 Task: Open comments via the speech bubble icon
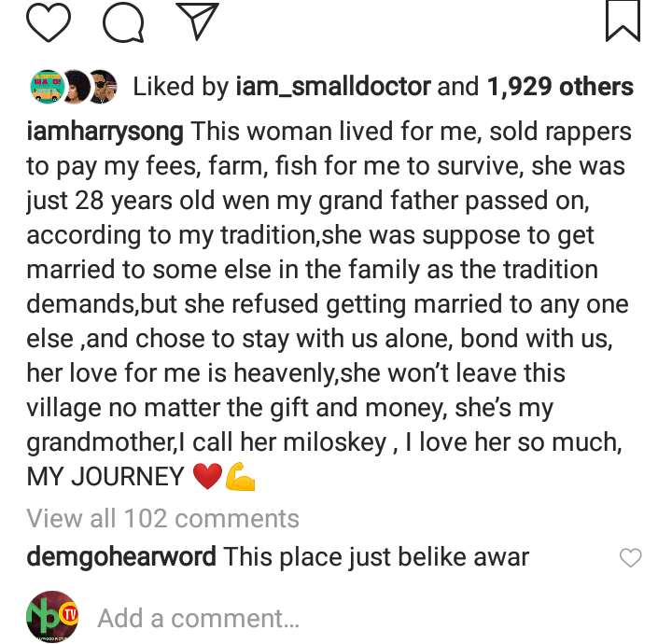pyautogui.click(x=124, y=23)
